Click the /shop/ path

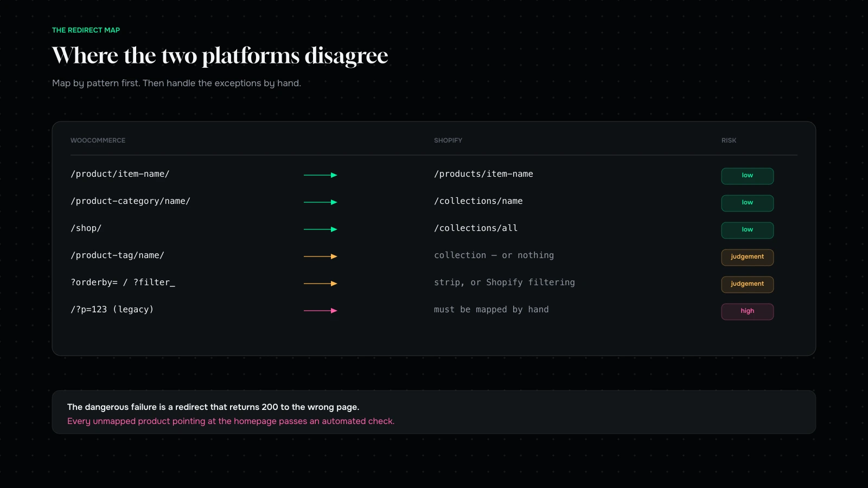click(86, 228)
